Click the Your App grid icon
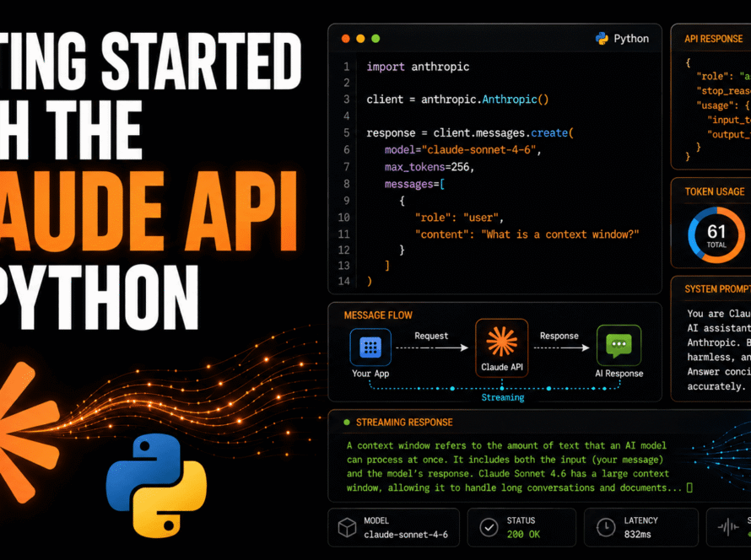The height and width of the screenshot is (560, 751). (370, 347)
